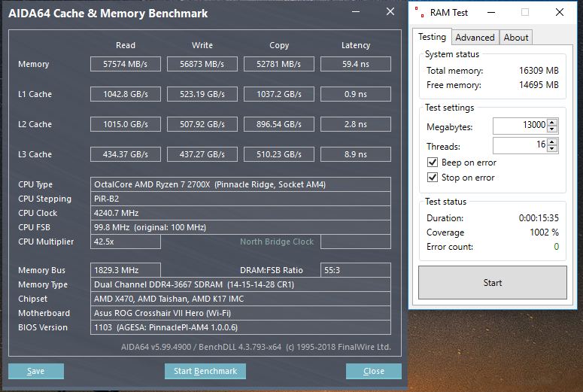Click the RAM Test app icon
This screenshot has width=583, height=392.
coord(420,12)
